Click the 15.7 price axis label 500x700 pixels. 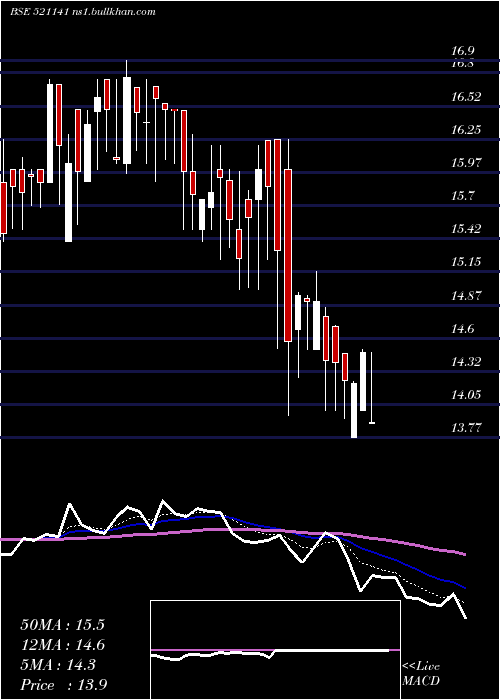coord(462,196)
